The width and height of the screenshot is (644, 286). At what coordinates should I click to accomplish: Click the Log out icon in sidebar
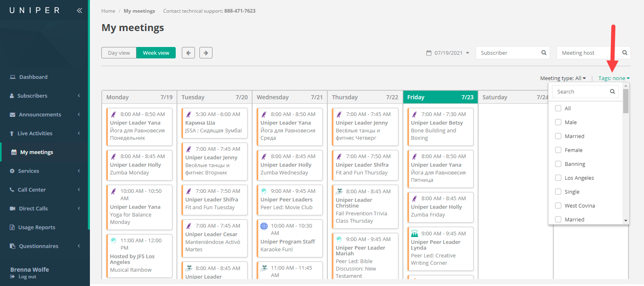(13, 277)
